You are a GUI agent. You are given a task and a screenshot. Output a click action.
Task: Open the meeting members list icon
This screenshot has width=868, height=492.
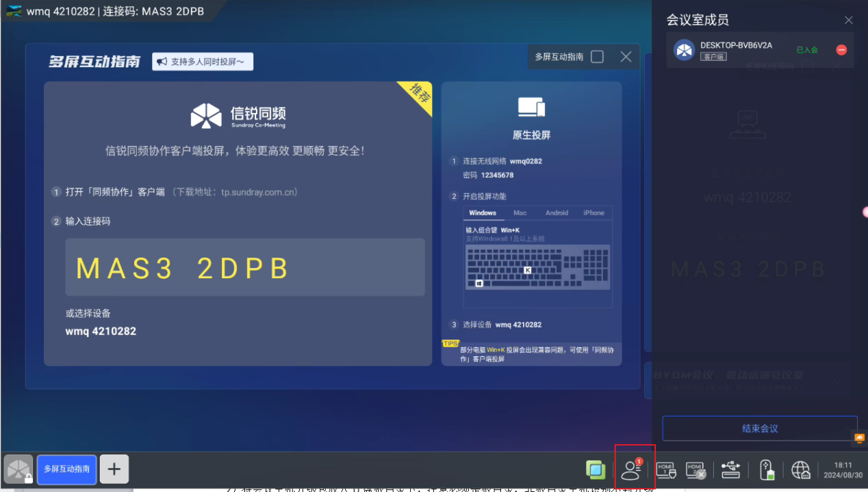[x=630, y=469]
